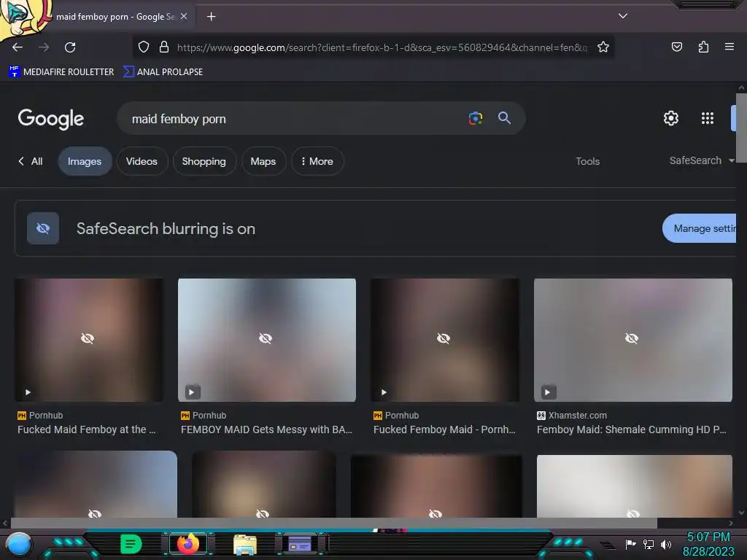Open the volume control speaker icon
Viewport: 747px width, 560px height.
point(665,544)
